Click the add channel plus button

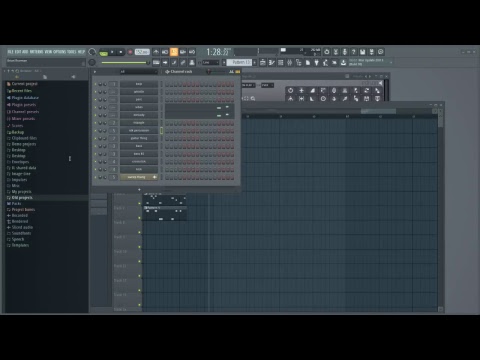(139, 190)
